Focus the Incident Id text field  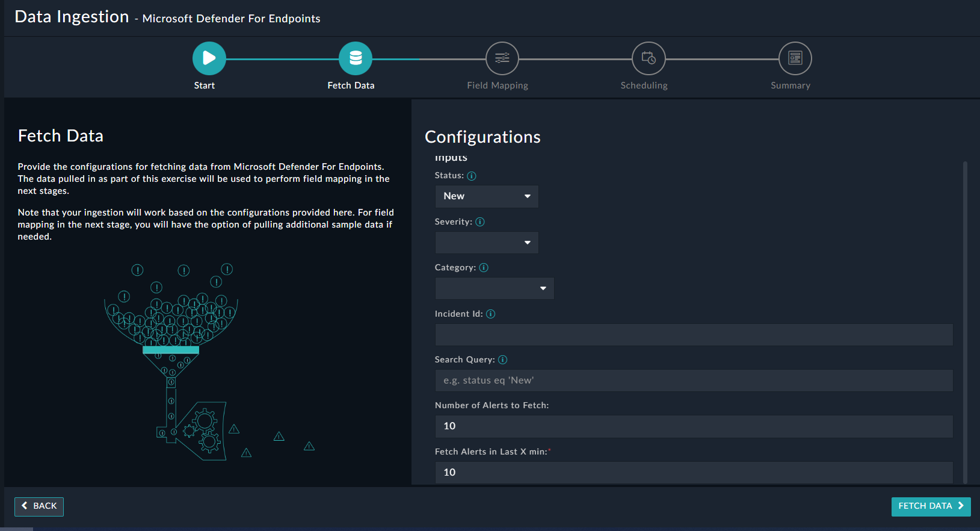(694, 335)
